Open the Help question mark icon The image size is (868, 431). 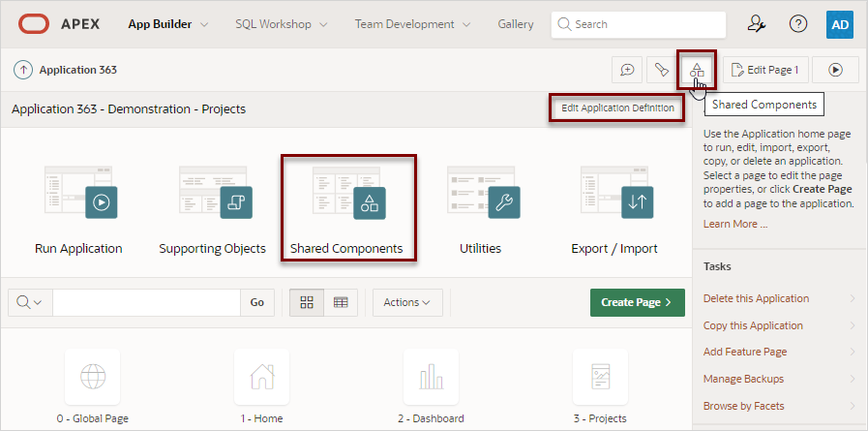coord(798,24)
